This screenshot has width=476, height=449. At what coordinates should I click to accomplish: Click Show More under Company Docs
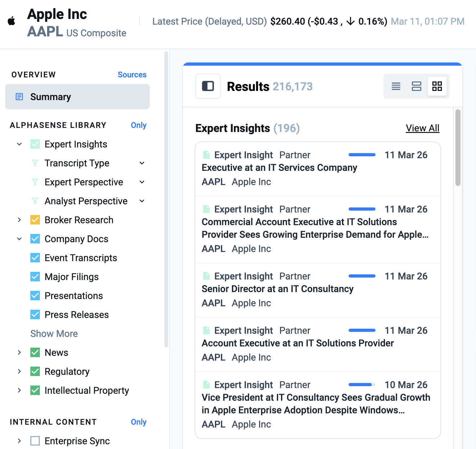[54, 334]
